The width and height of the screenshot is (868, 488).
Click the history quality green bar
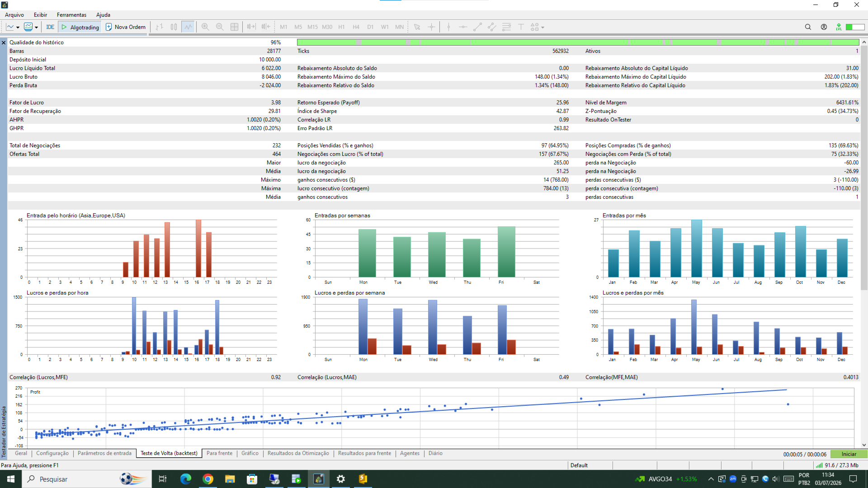[x=578, y=42]
